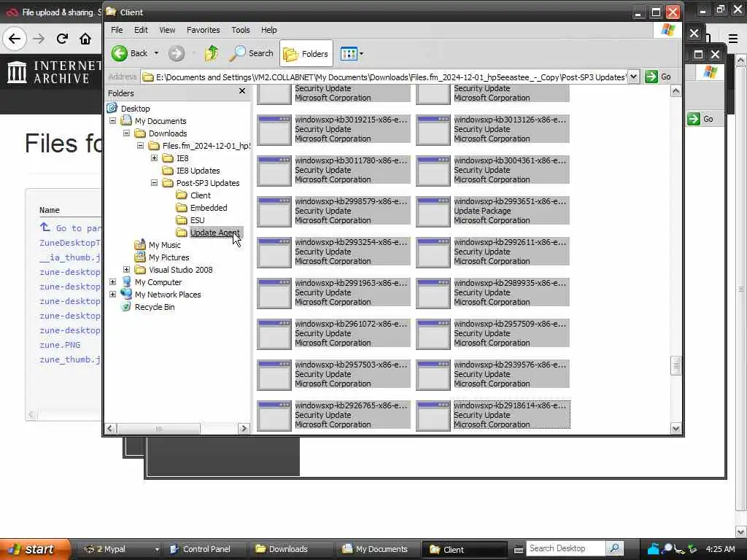Select Desktop in the folder tree
Screen dimensions: 747x560
pyautogui.click(x=135, y=109)
